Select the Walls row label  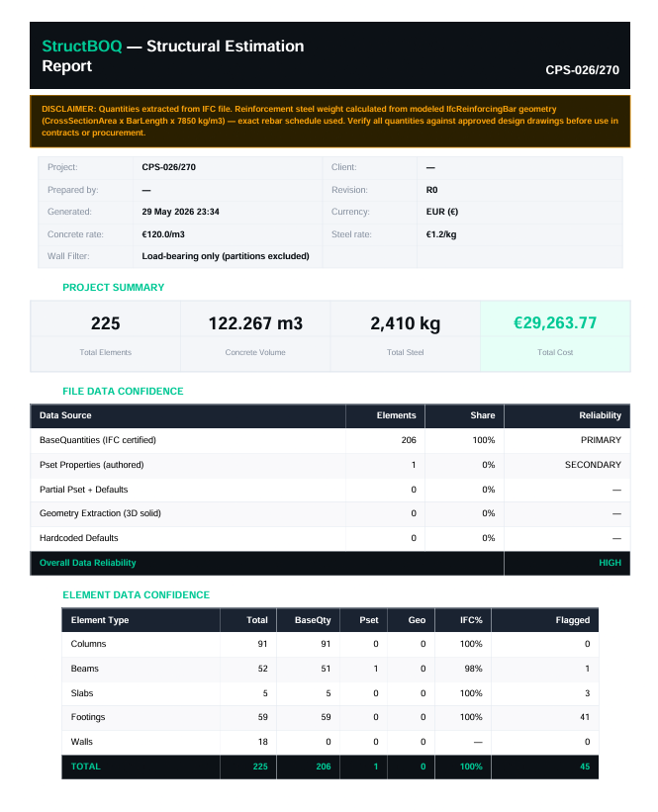click(82, 742)
